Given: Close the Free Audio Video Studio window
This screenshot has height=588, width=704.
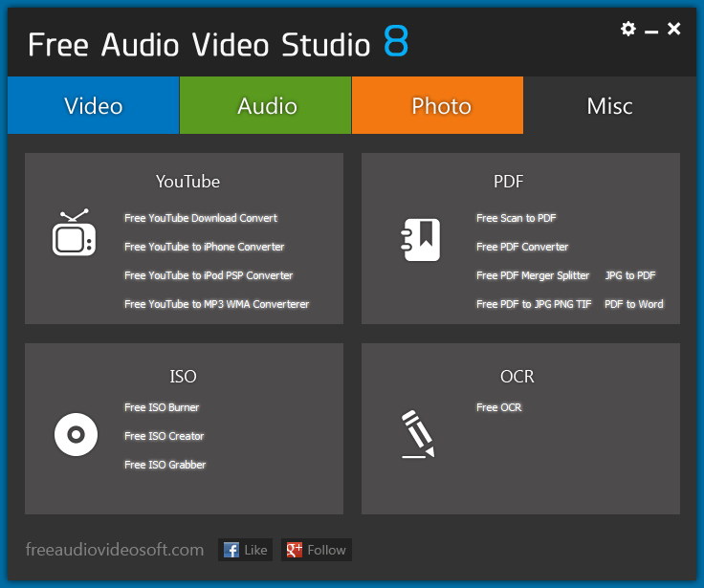Looking at the screenshot, I should pos(674,29).
